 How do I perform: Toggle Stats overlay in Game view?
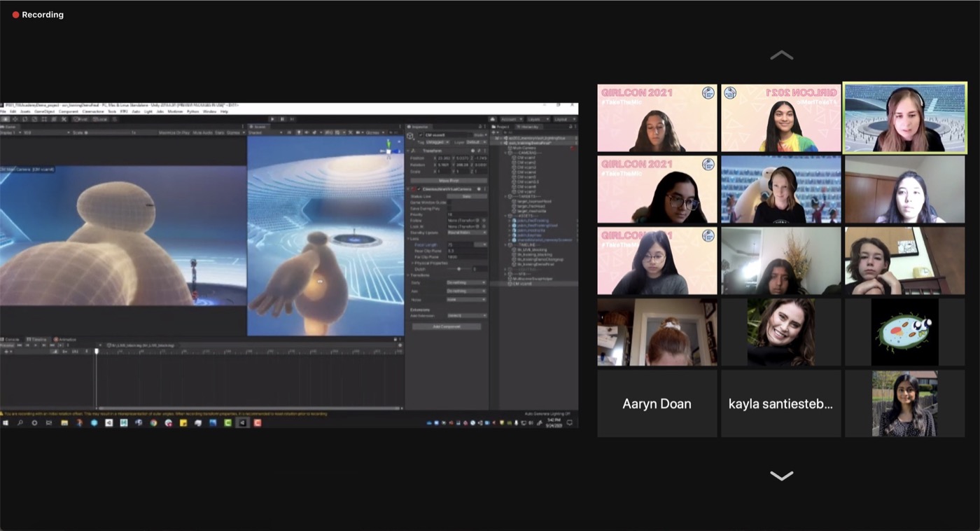coord(220,132)
